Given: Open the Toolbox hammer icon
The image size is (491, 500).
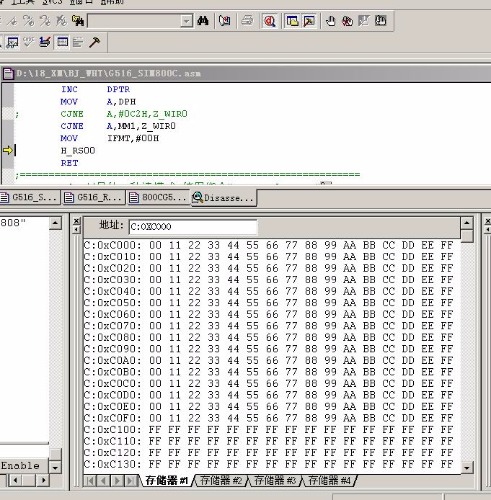Looking at the screenshot, I should point(95,42).
